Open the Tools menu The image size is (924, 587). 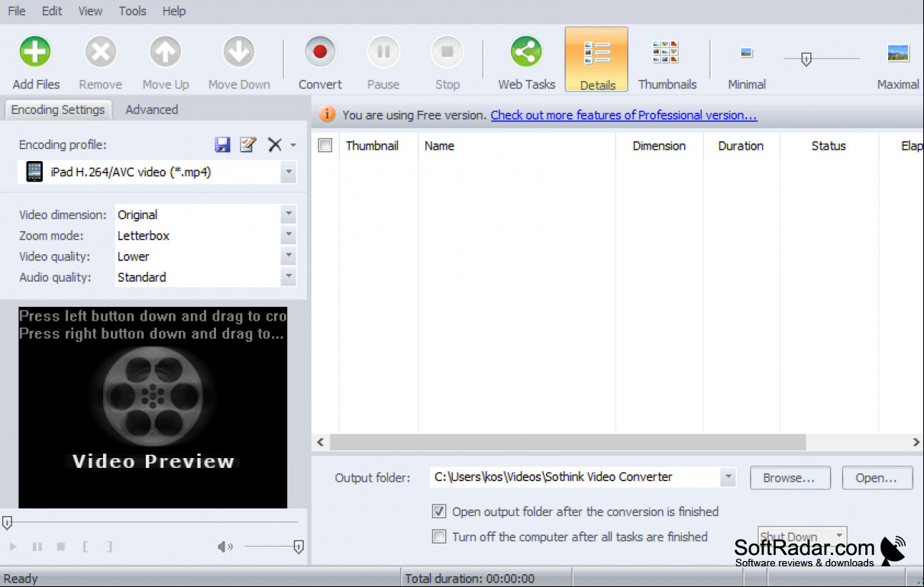[133, 11]
